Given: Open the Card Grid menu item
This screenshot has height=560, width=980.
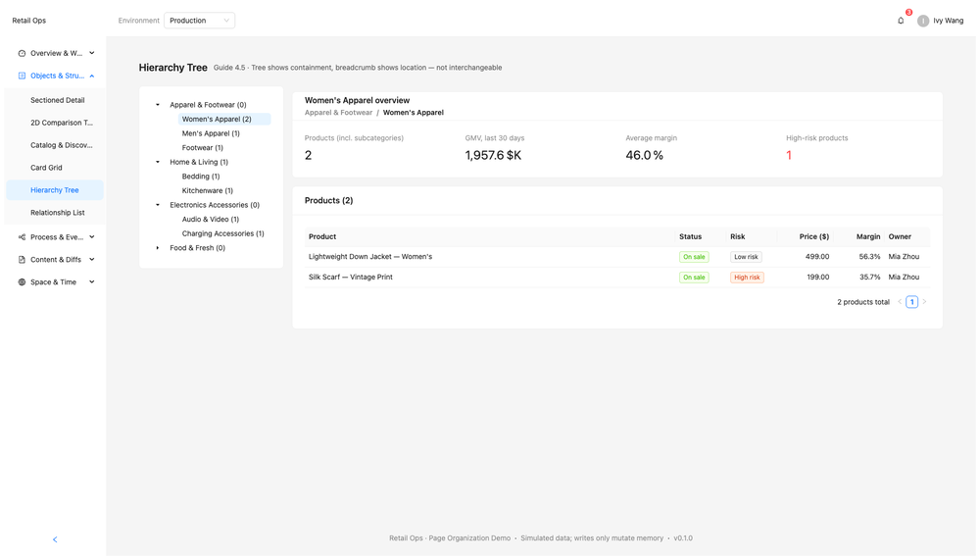Looking at the screenshot, I should click(55, 168).
